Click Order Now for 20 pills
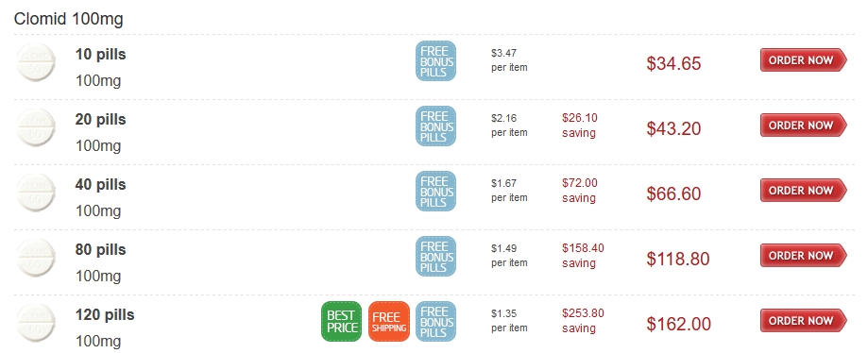 (x=803, y=126)
